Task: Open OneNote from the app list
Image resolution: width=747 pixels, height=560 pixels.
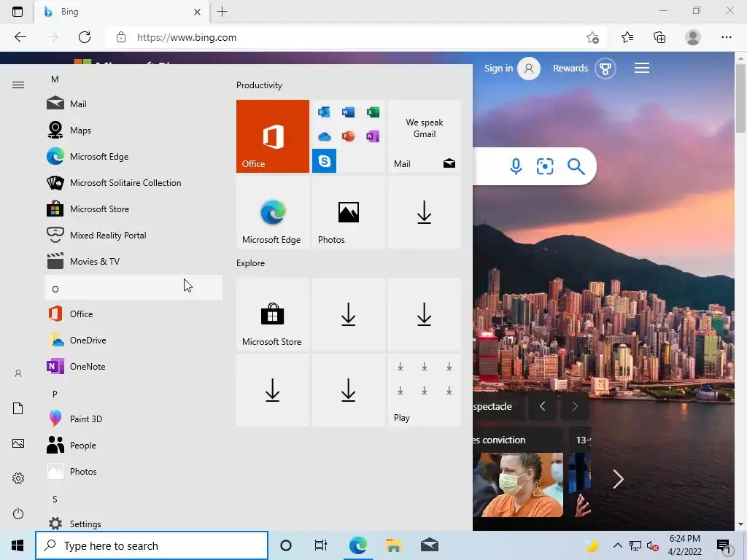Action: (x=133, y=366)
